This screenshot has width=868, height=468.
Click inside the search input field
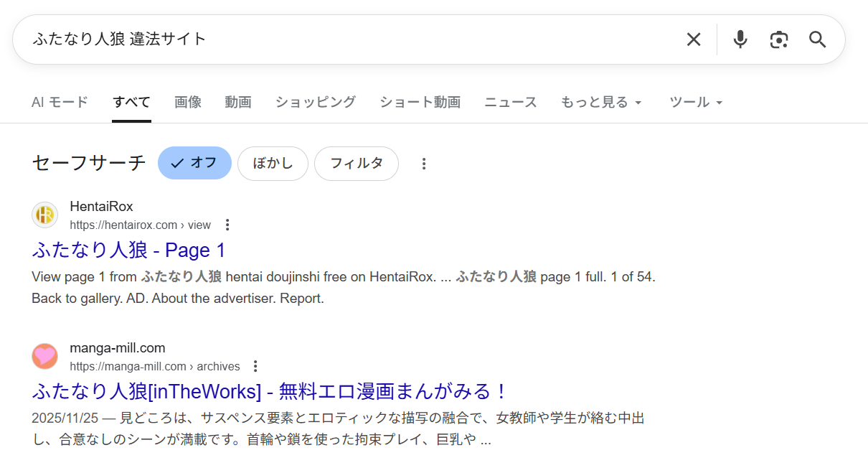click(x=287, y=39)
